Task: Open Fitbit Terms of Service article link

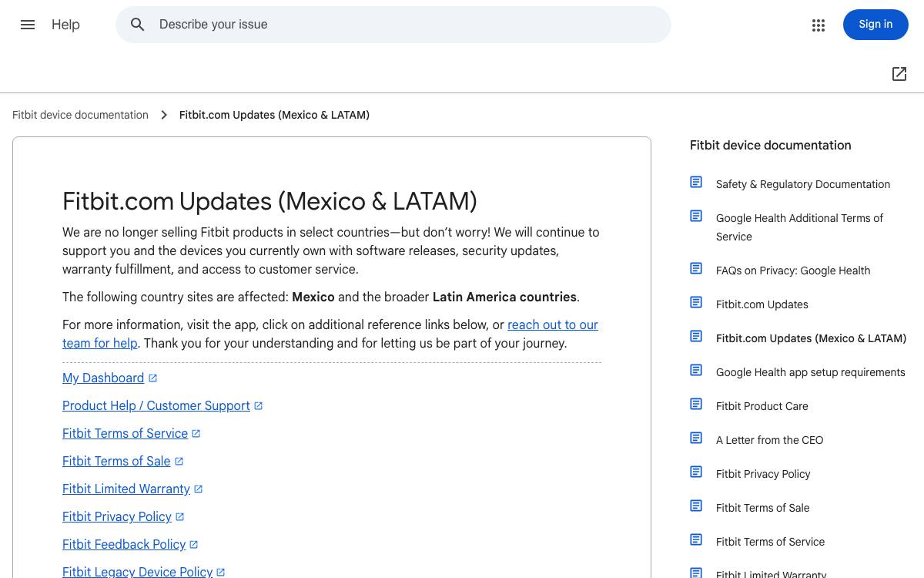Action: pyautogui.click(x=125, y=433)
